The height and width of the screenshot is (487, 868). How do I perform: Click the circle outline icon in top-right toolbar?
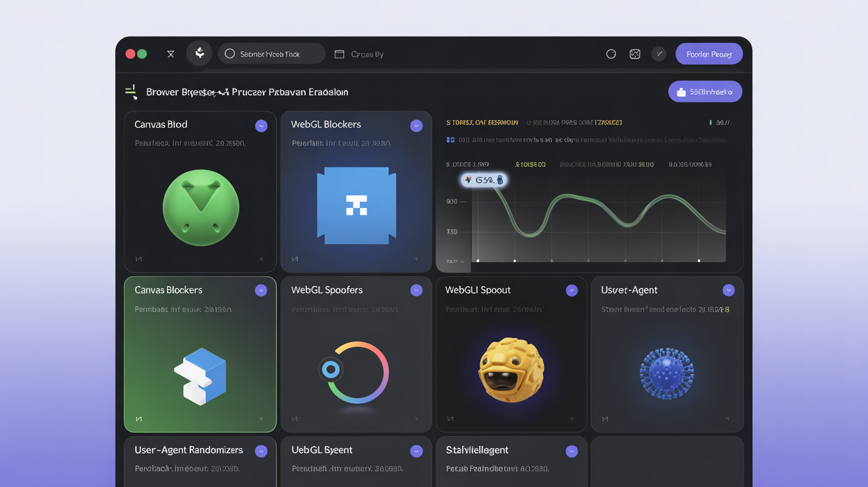coord(611,54)
